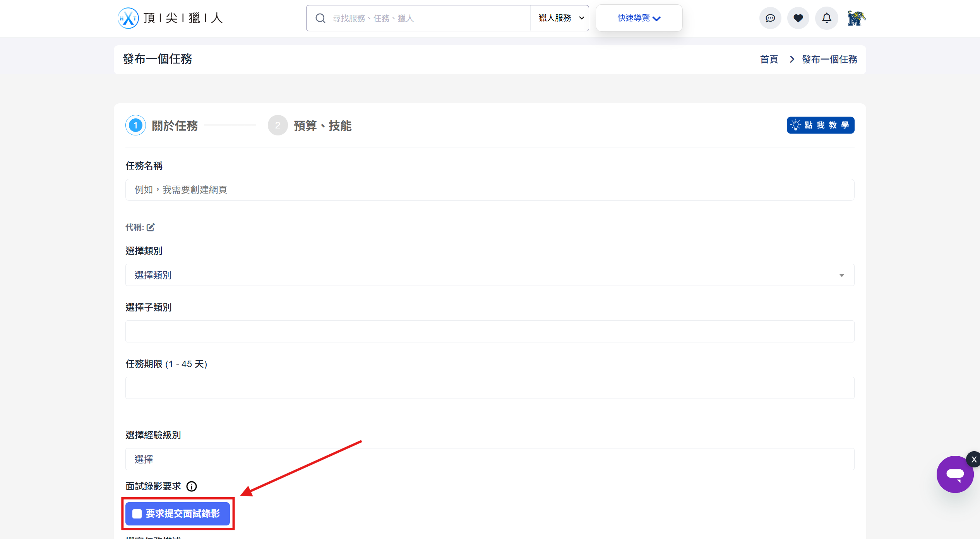Open the user profile avatar
This screenshot has height=539, width=980.
coord(856,18)
